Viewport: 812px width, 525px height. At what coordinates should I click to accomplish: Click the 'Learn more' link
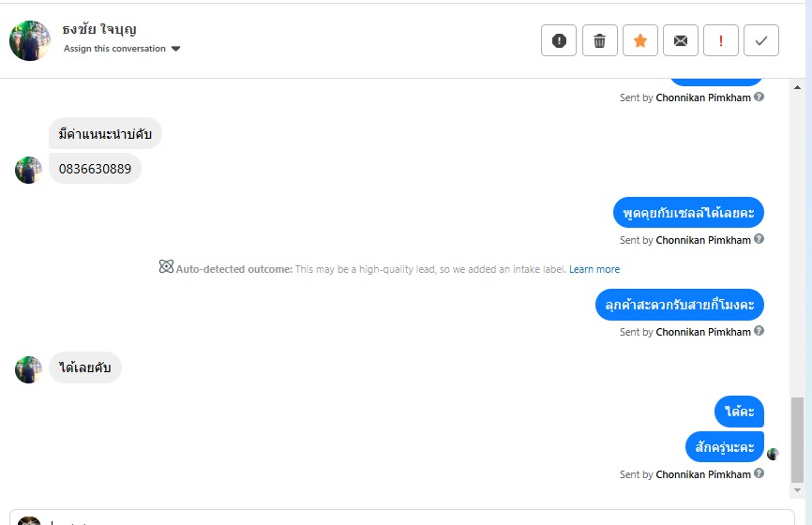click(594, 269)
